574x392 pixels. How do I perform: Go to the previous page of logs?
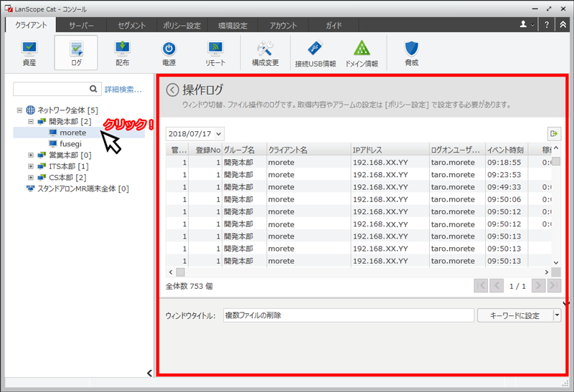(x=497, y=286)
